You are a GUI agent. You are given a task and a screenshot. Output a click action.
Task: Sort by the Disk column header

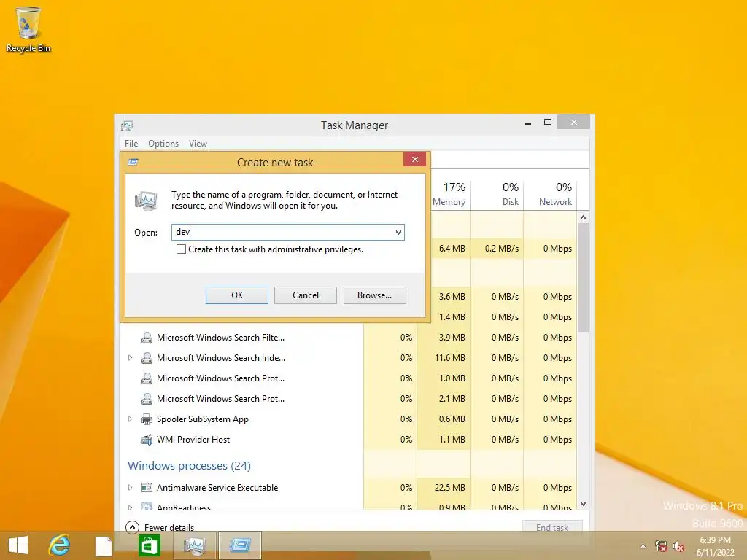click(497, 194)
